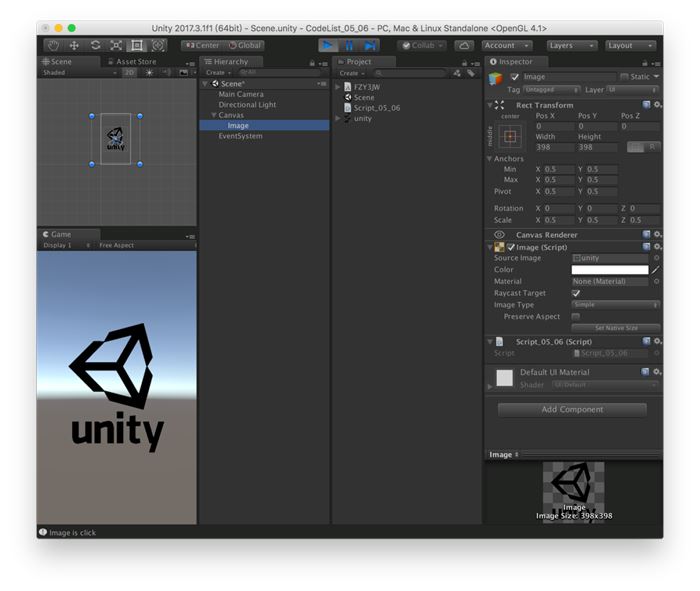
Task: Open the cloud services icon
Action: [464, 45]
